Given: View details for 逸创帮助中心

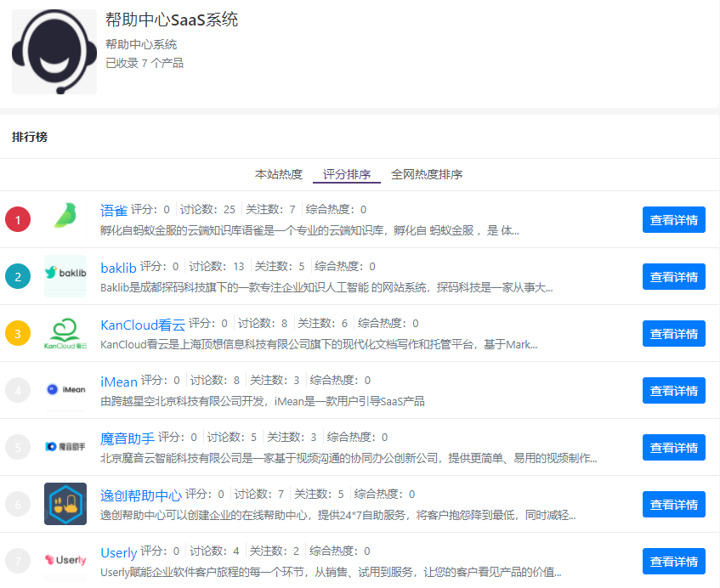Looking at the screenshot, I should 673,504.
